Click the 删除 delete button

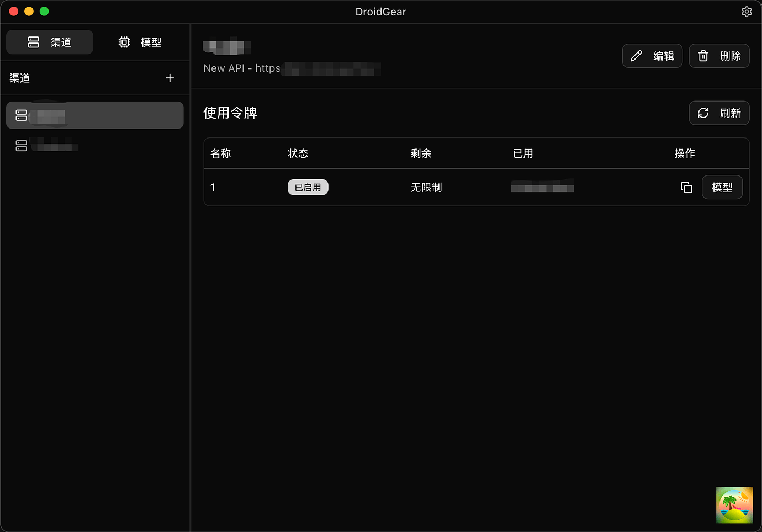click(x=719, y=56)
